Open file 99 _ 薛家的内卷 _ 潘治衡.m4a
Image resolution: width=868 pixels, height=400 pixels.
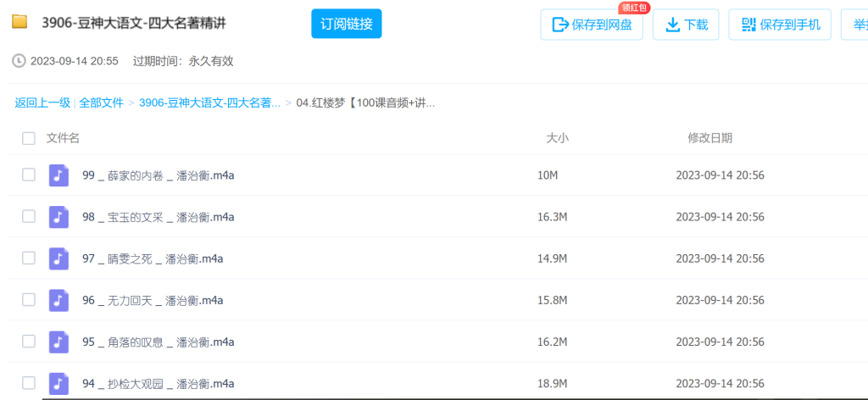click(159, 175)
